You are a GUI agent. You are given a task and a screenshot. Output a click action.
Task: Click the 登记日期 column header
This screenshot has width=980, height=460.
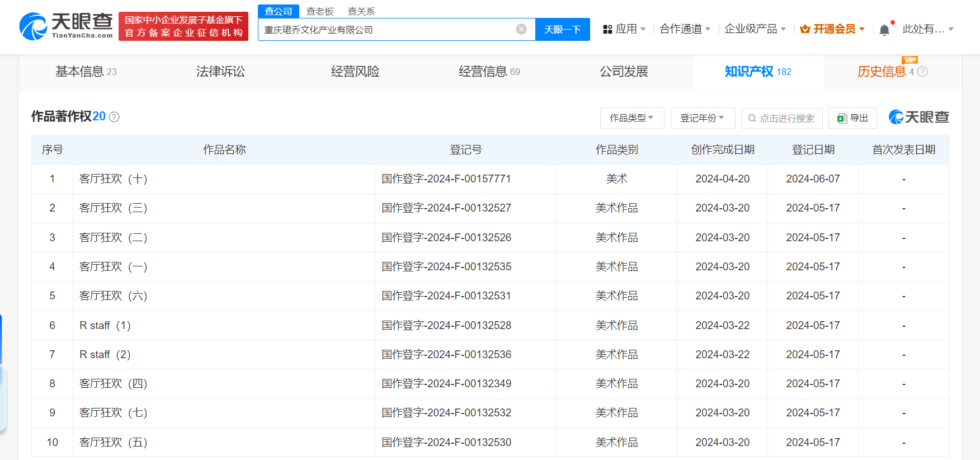tap(813, 149)
